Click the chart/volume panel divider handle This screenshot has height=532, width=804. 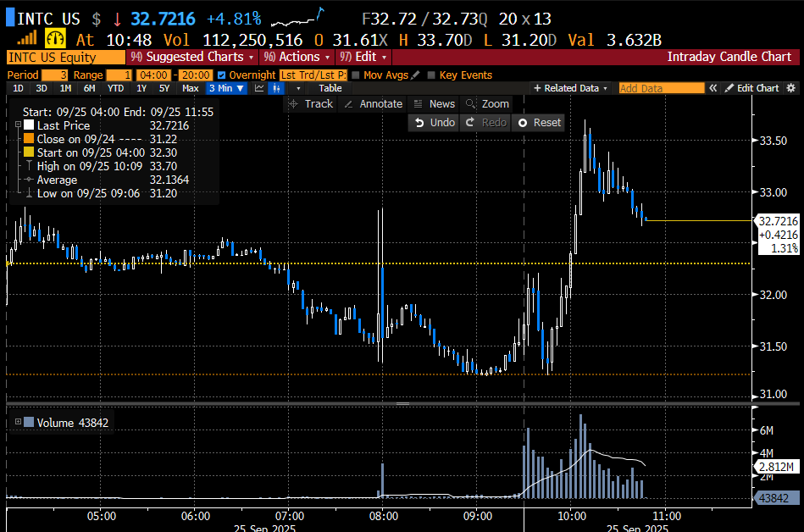[x=403, y=404]
